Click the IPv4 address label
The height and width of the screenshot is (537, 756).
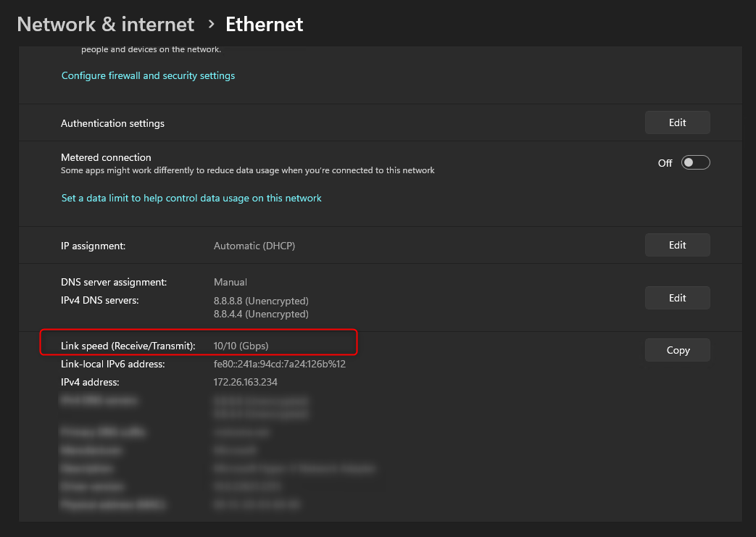tap(90, 382)
